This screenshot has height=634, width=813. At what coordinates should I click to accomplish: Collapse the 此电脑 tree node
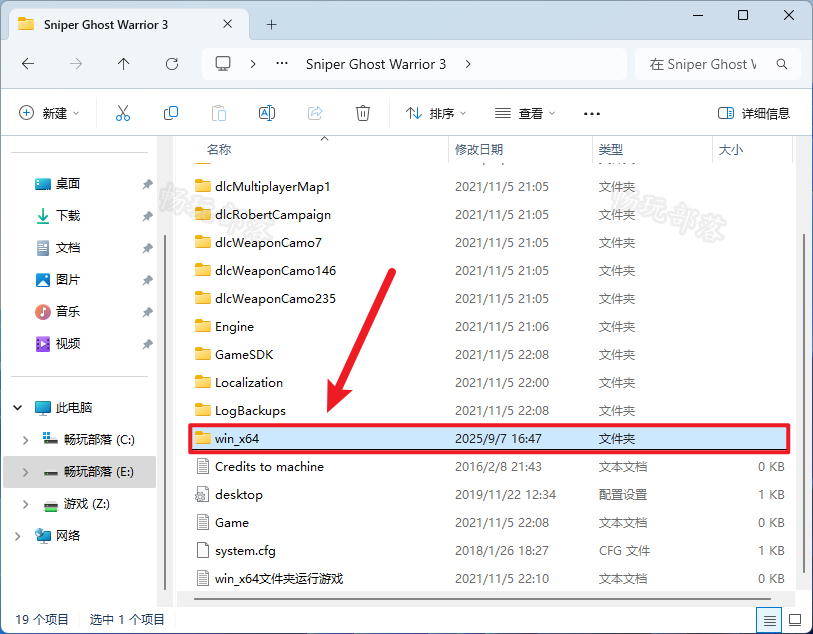point(18,407)
